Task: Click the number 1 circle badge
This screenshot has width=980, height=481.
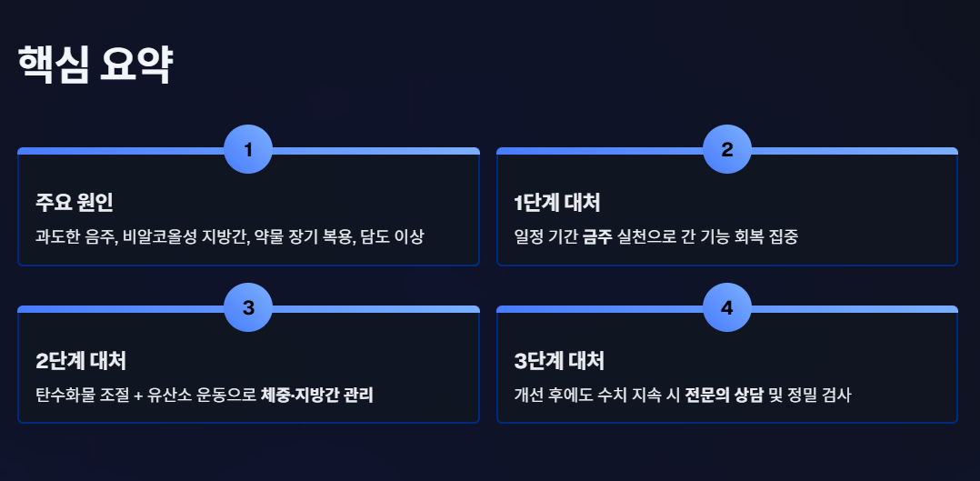Action: (248, 149)
